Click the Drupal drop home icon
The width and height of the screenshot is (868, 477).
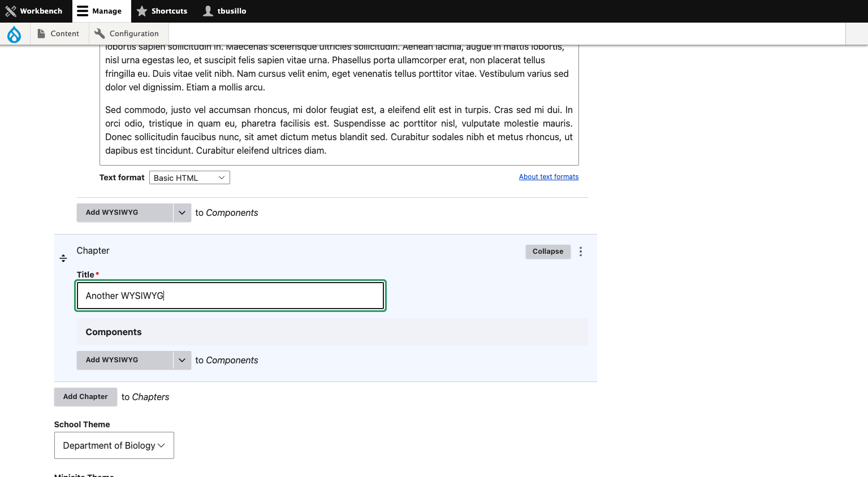14,34
